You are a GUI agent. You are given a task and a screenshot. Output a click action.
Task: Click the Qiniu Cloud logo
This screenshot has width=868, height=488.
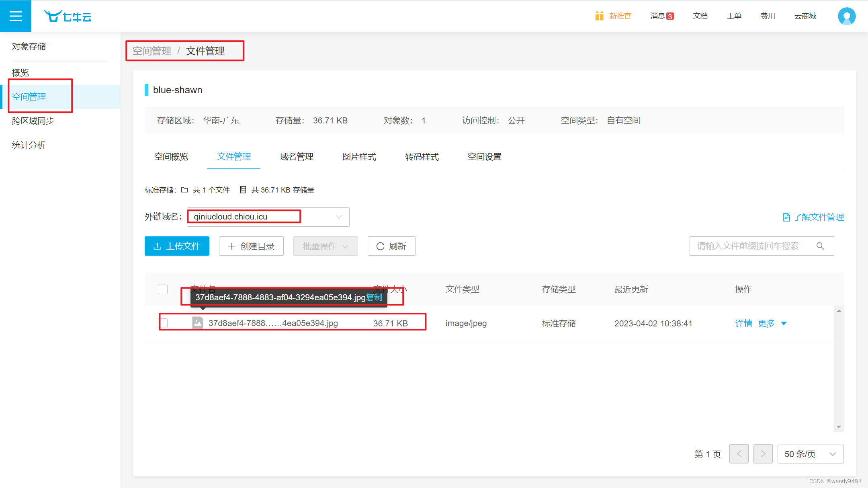(68, 16)
